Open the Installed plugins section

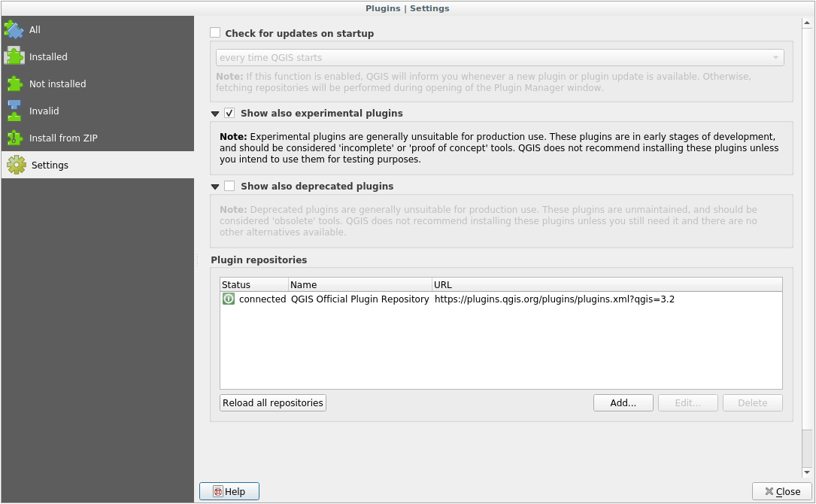coord(15,56)
